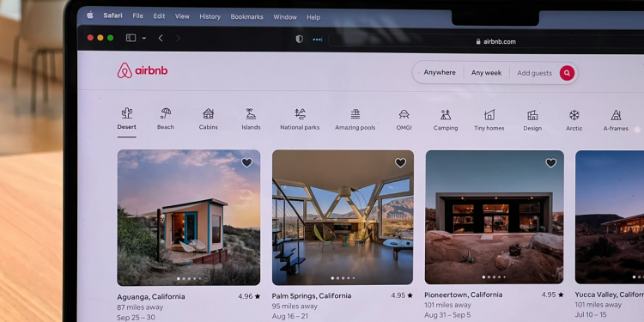Select the OMG! UFO icon

(404, 114)
